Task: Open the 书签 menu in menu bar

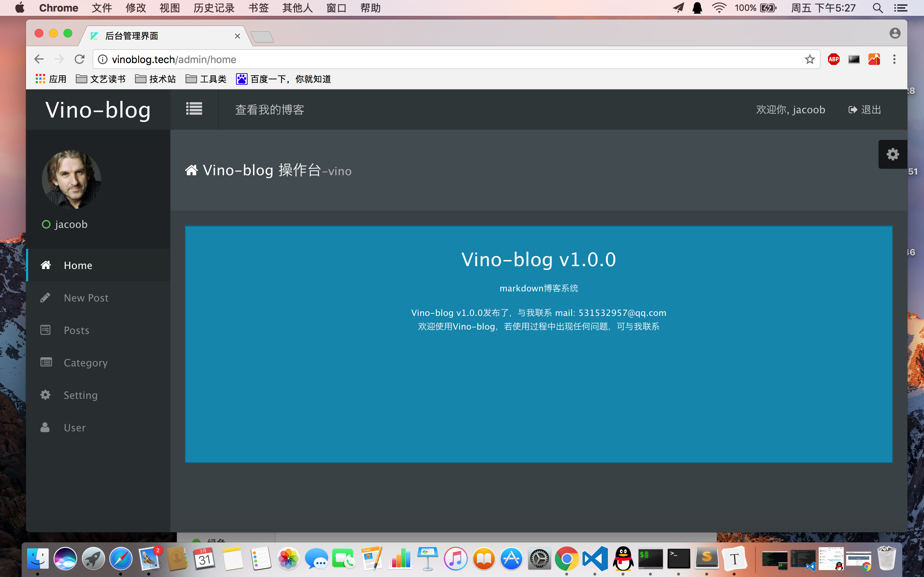Action: [258, 8]
